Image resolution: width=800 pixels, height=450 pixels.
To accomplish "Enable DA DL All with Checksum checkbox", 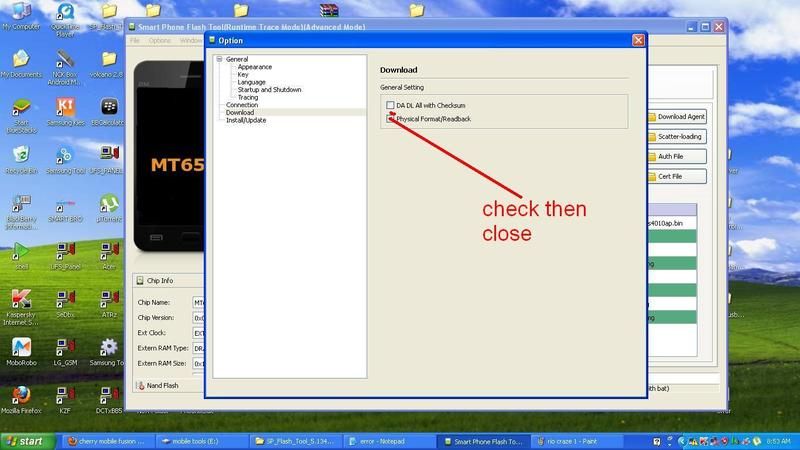I will click(x=390, y=105).
